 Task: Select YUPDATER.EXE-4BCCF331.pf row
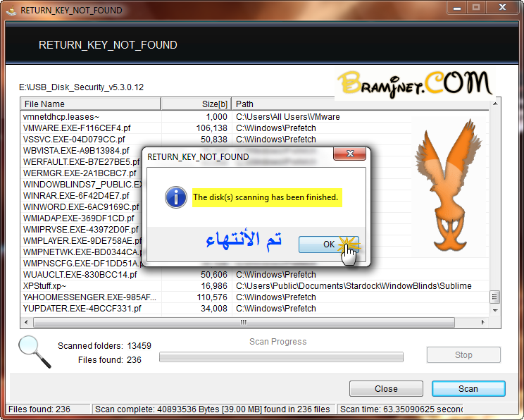tap(255, 309)
